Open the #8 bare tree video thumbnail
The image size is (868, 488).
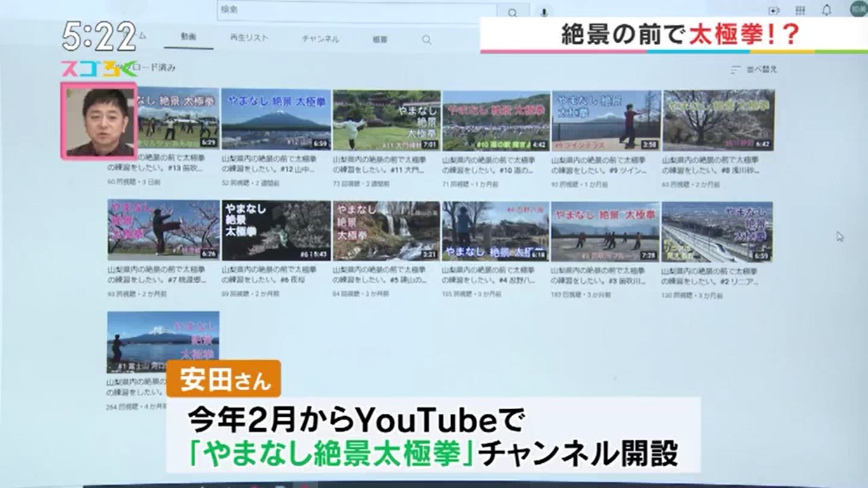(x=719, y=120)
